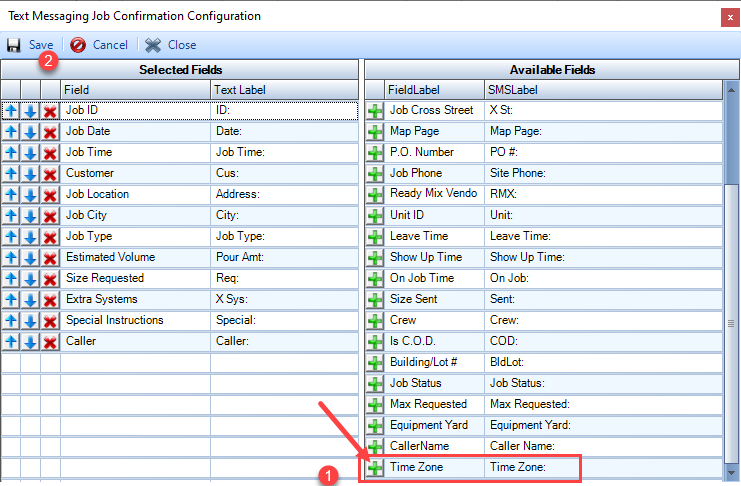Remove Job ID from selected fields
Viewport: 741px width, 486px height.
50,111
